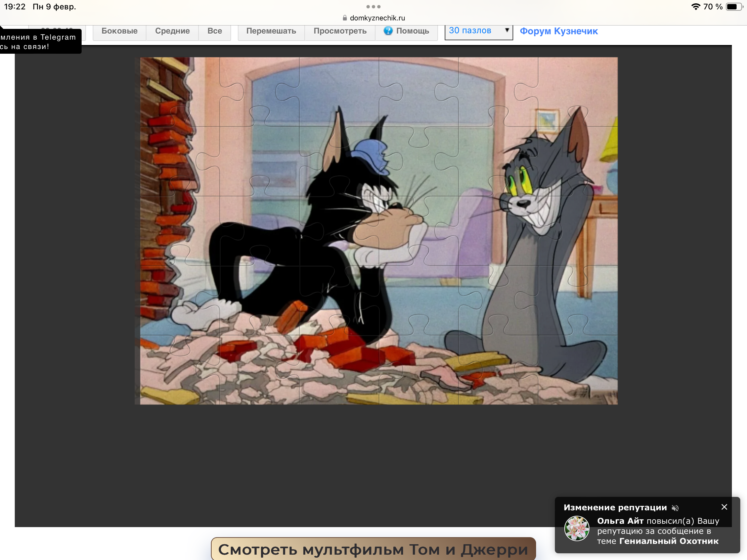Tap the three dots multitasking icon
747x560 pixels.
coord(373,7)
